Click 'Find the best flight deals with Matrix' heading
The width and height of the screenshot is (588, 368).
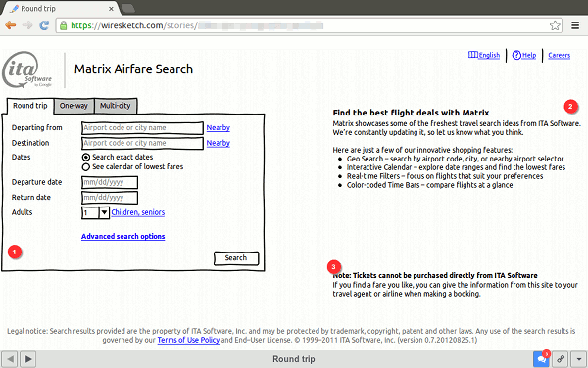click(411, 113)
